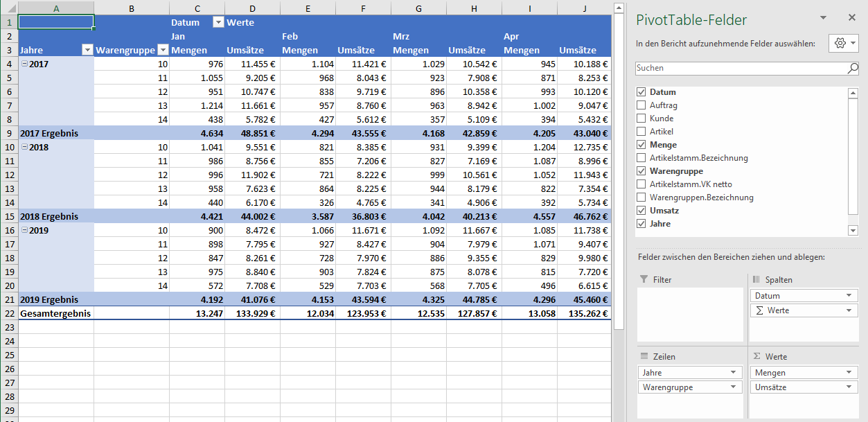
Task: Open the Warengruppe column filter dropdown
Action: click(x=163, y=50)
